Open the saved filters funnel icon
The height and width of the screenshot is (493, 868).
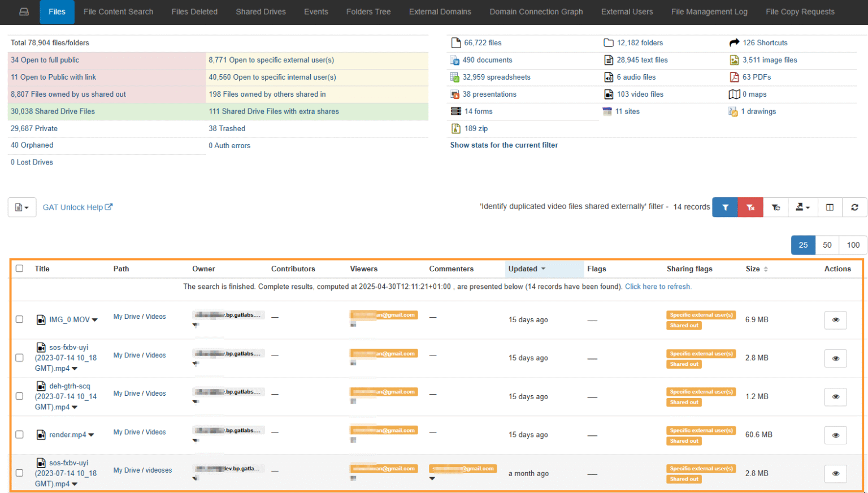(776, 207)
